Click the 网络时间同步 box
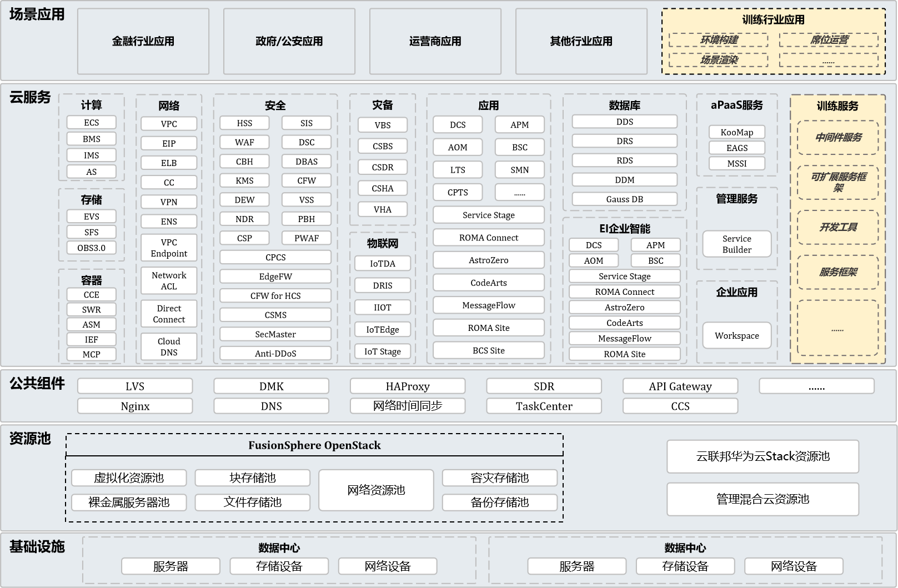This screenshot has width=898, height=588. point(408,406)
